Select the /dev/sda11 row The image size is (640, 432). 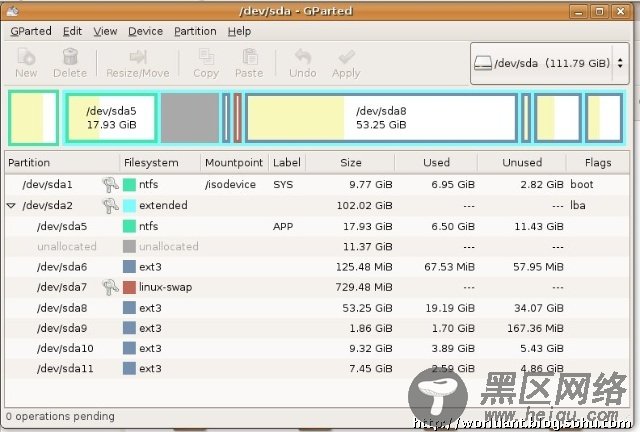click(317, 369)
